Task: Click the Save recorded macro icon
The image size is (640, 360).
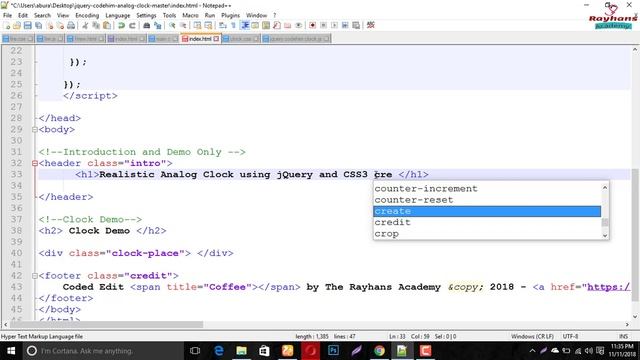Action: tap(356, 25)
